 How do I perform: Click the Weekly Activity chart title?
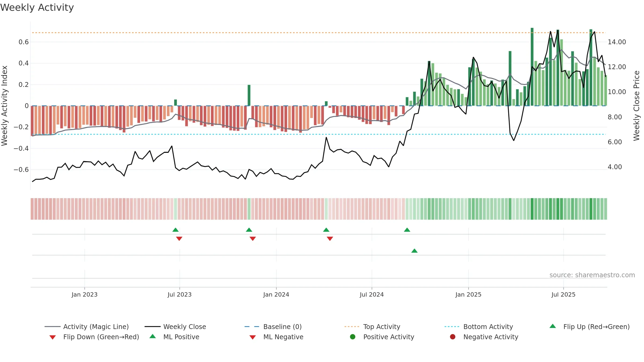tap(37, 8)
